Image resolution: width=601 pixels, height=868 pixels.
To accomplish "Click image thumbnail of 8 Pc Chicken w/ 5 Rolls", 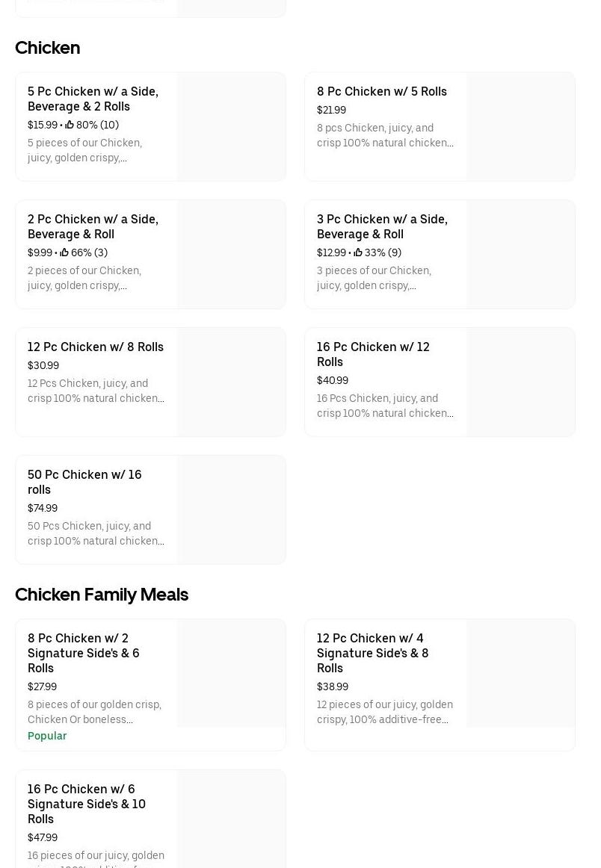I will click(x=520, y=127).
